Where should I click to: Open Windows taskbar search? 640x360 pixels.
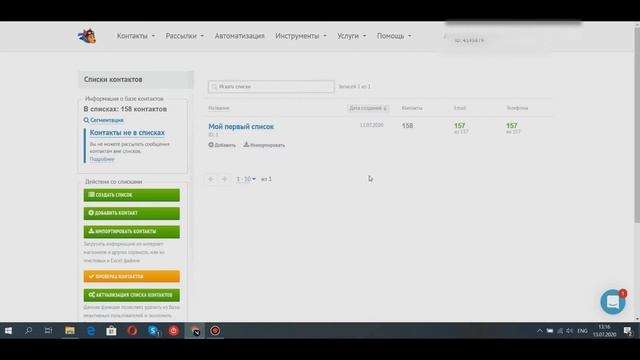click(29, 331)
